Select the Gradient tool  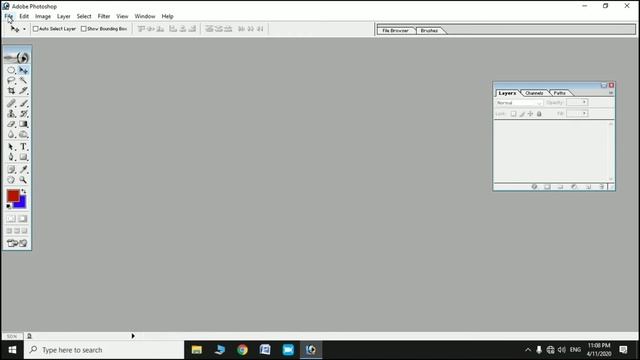coord(23,124)
